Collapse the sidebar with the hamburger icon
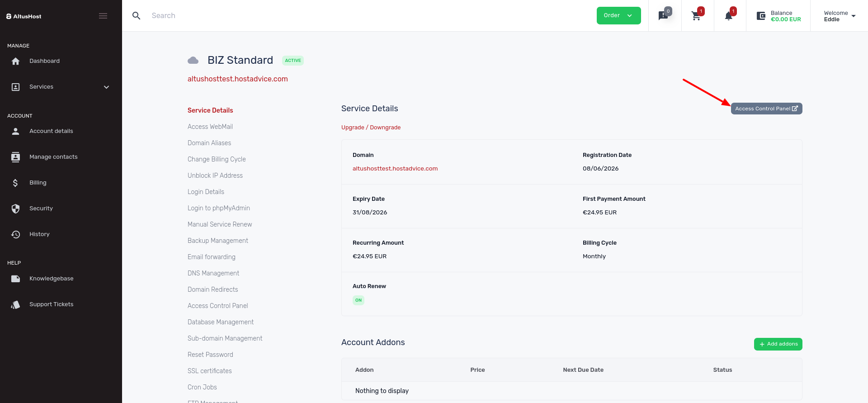The width and height of the screenshot is (868, 403). click(103, 16)
